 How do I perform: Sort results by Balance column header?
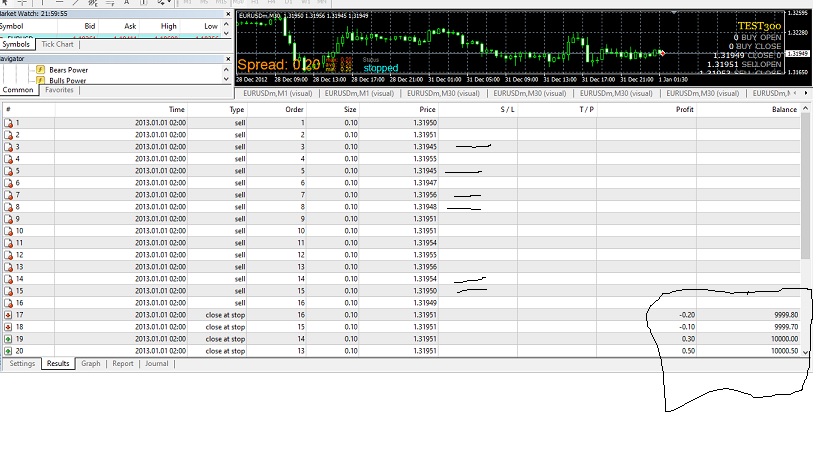point(784,110)
